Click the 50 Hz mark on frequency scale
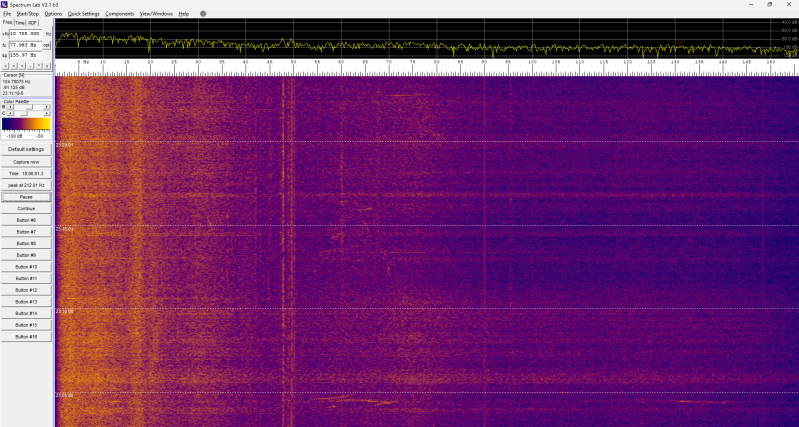This screenshot has width=799, height=427. coord(294,62)
